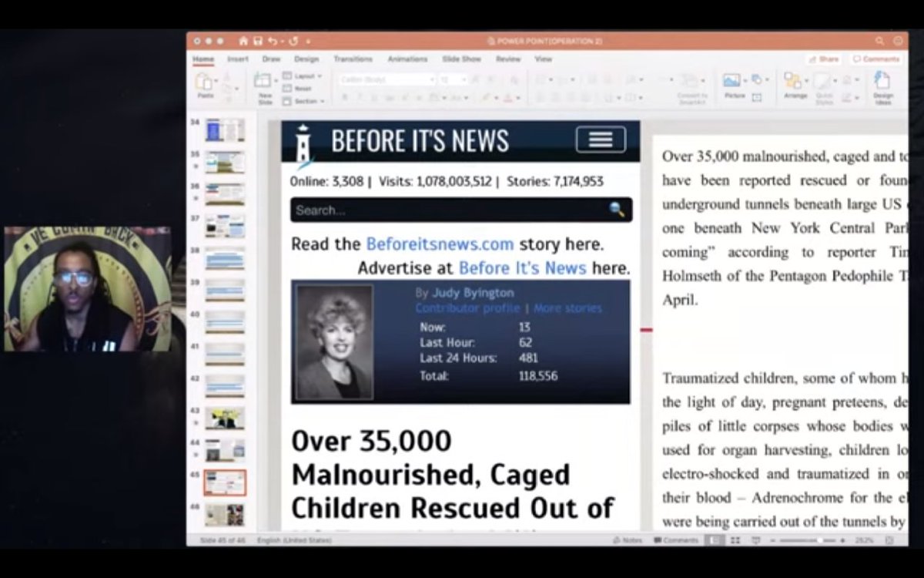
Task: Go to the Animations tab
Action: 407,59
